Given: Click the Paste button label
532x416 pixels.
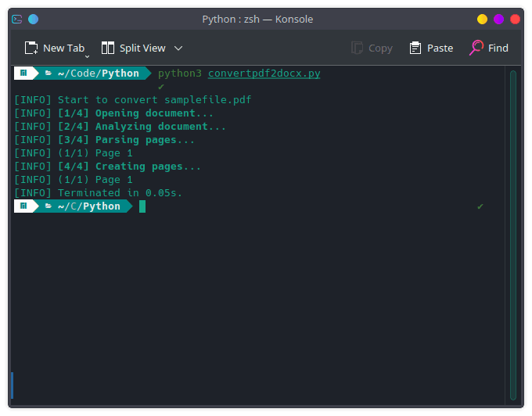Looking at the screenshot, I should [x=440, y=48].
